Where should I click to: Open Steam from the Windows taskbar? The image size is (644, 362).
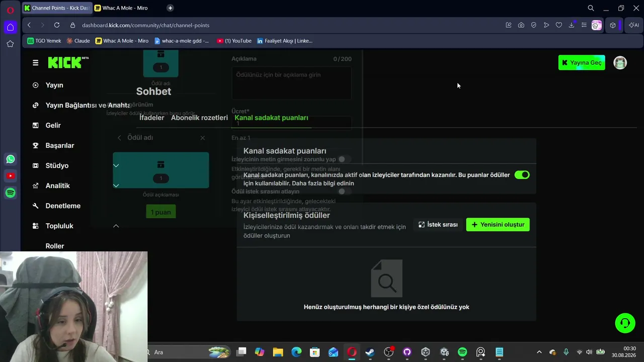pos(370,352)
